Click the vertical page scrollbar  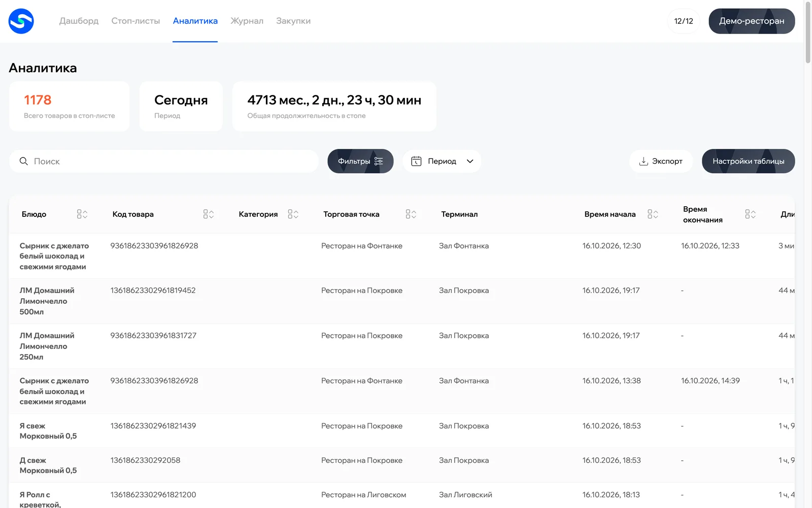coord(808,34)
